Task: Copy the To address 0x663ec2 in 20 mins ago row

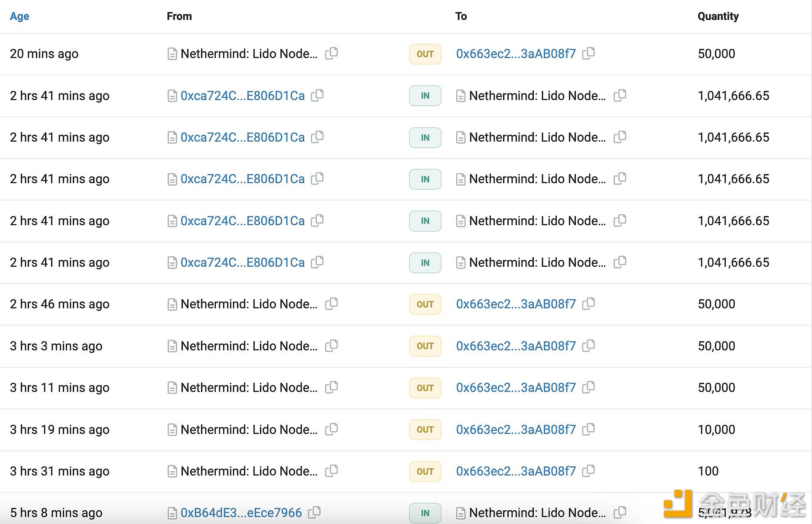Action: tap(588, 53)
